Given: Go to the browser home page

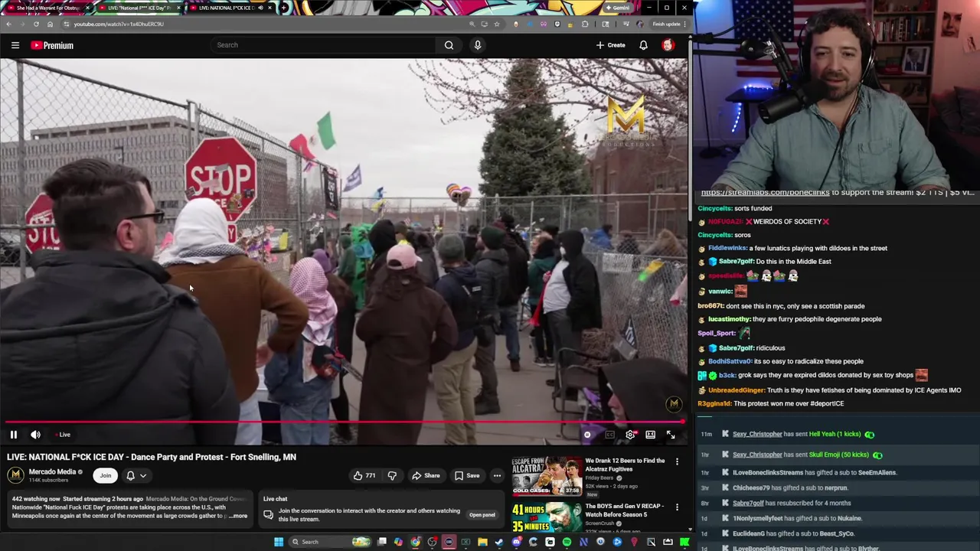Looking at the screenshot, I should 50,24.
